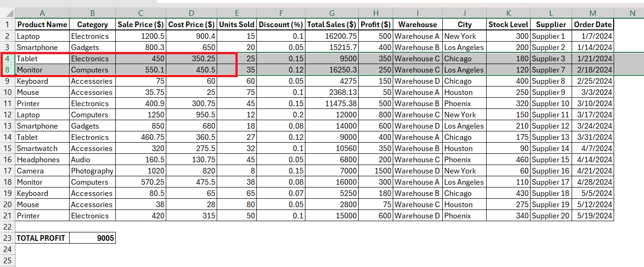Click the stock level 275 cell
This screenshot has height=267, width=644.
(509, 204)
